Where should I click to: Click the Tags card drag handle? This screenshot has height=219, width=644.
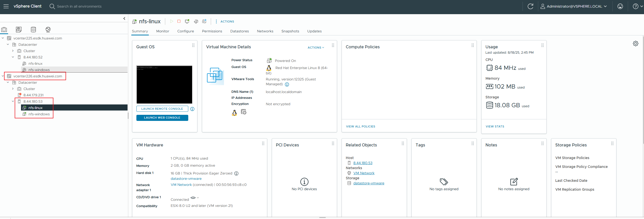tap(473, 143)
